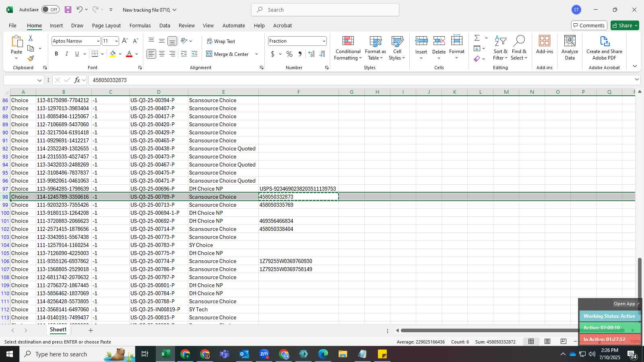
Task: Switch to the Insert tab
Action: [x=56, y=25]
